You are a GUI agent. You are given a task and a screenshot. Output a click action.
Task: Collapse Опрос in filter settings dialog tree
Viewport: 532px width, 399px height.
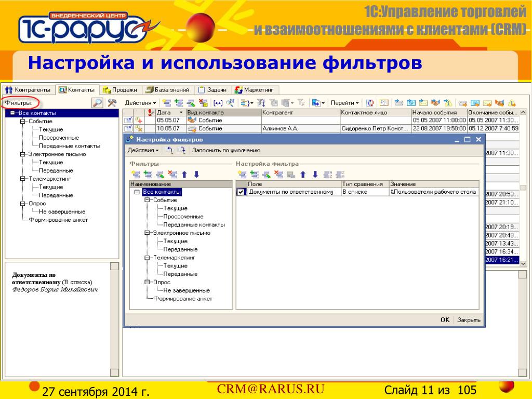click(x=147, y=282)
